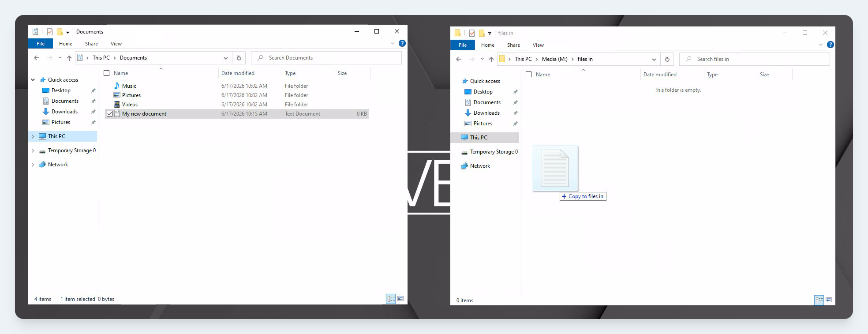Select Network in files in window sidebar

pyautogui.click(x=480, y=166)
